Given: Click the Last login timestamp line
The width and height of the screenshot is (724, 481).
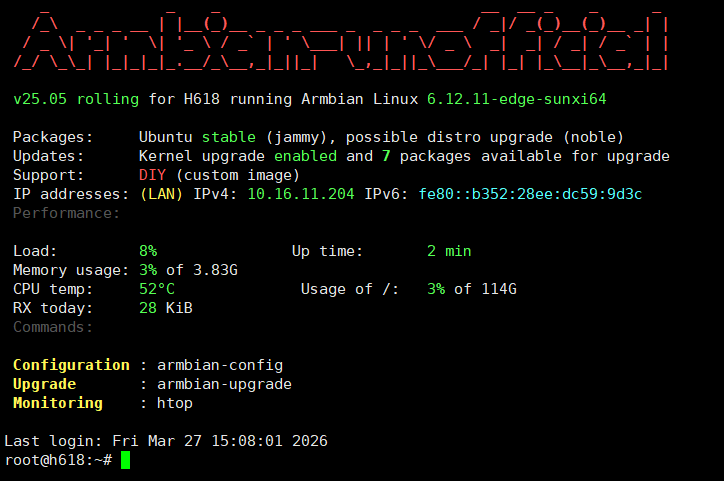Looking at the screenshot, I should click(166, 441).
